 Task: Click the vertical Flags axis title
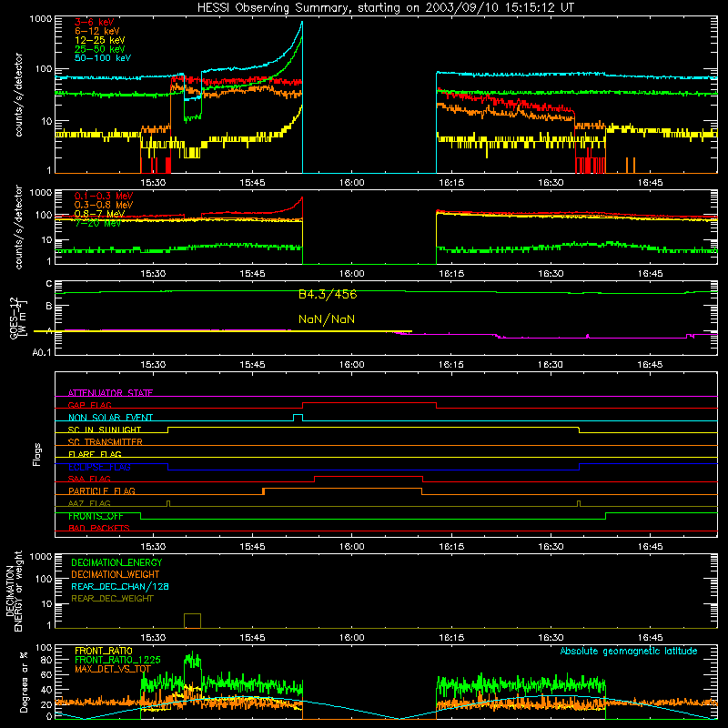click(x=37, y=454)
